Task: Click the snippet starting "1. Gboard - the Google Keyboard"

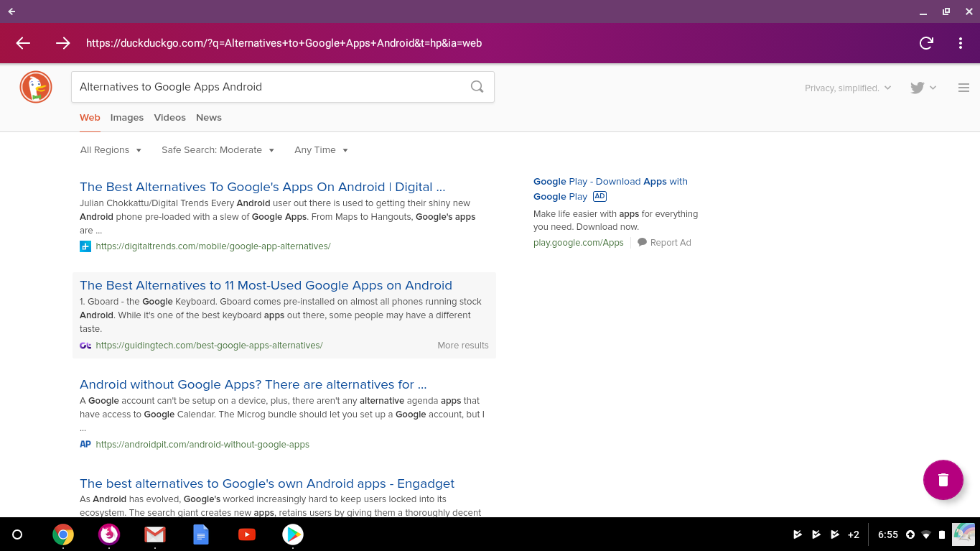Action: coord(280,315)
